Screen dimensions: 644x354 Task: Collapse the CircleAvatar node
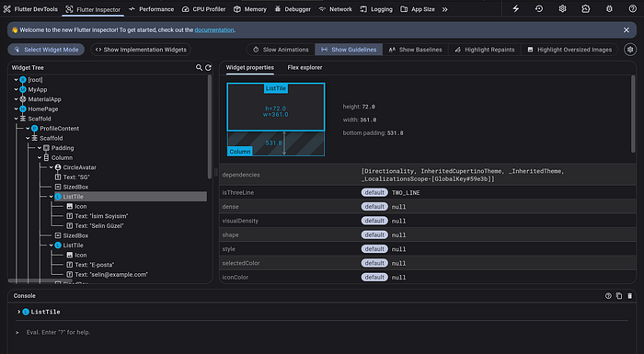pyautogui.click(x=52, y=167)
